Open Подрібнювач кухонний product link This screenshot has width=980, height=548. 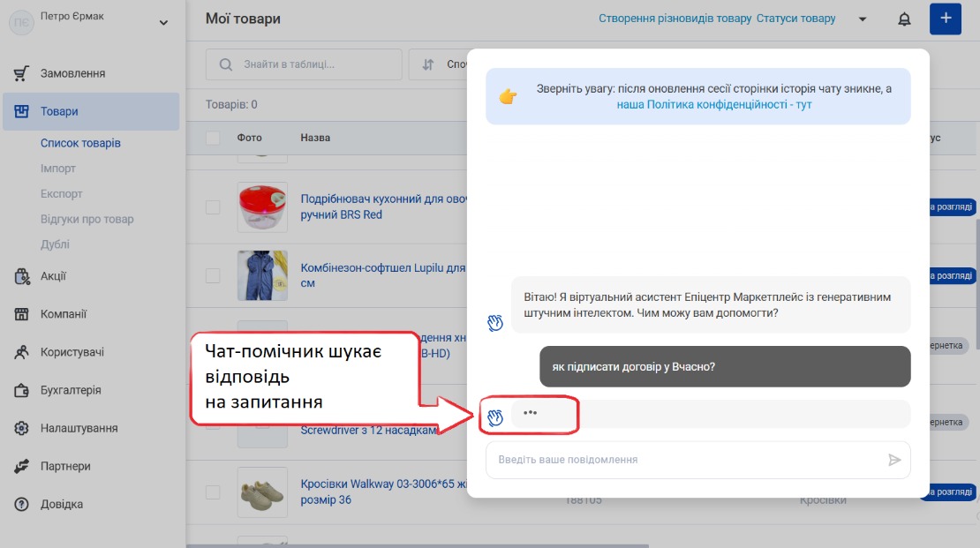(384, 206)
